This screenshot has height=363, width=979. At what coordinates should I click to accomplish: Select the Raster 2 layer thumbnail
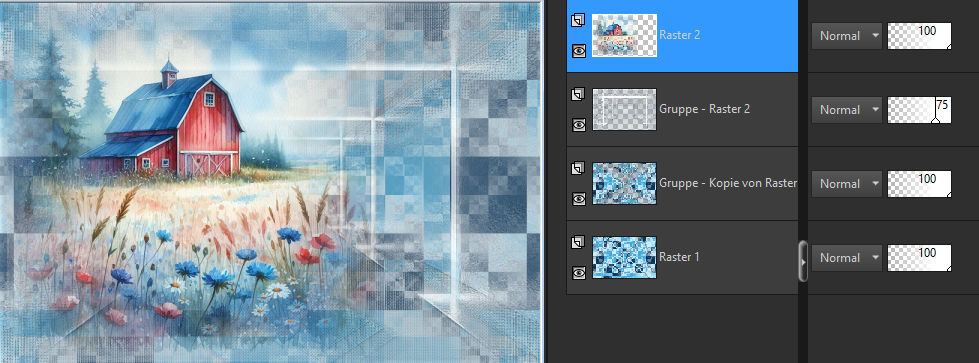pos(624,36)
